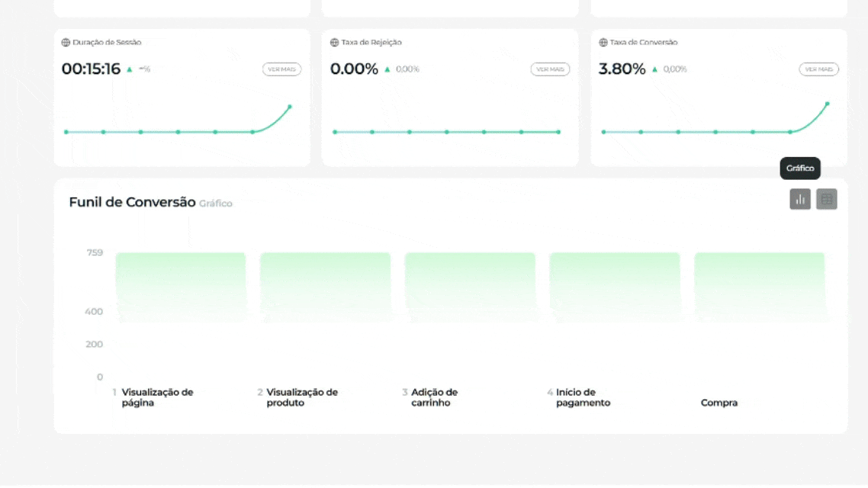Open VER MAIS for Taxa de Conversão

[818, 69]
